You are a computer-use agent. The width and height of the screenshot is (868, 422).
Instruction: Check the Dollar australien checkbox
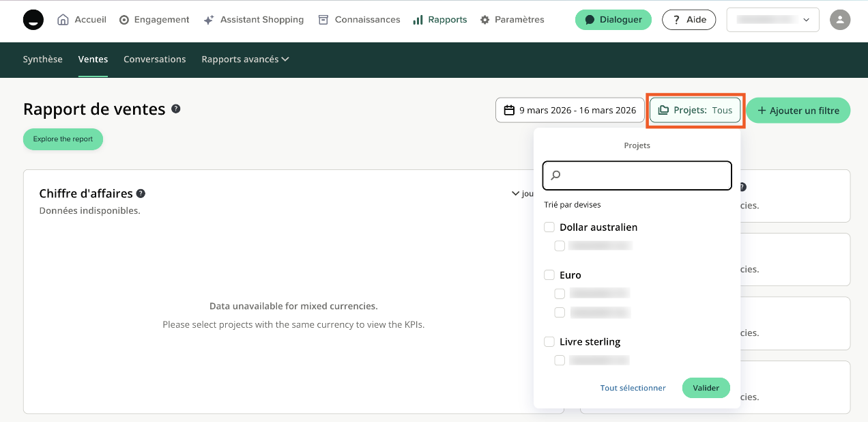click(x=549, y=227)
